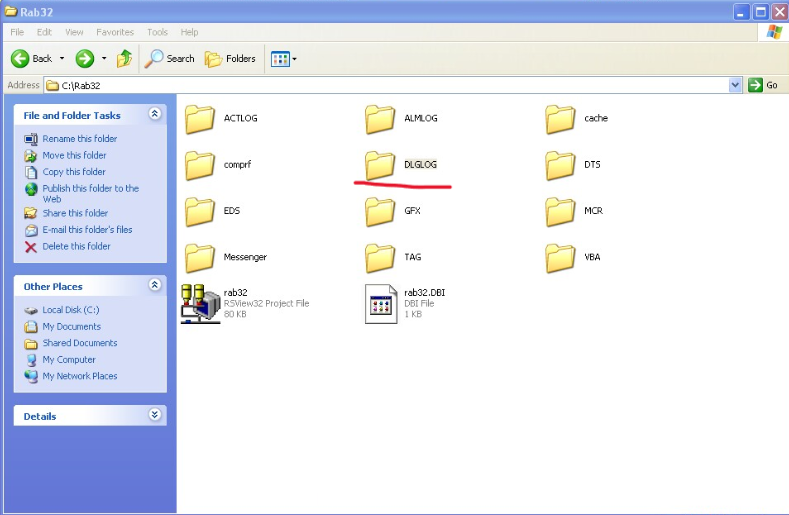Click the Rab32 title bar folder icon

[x=11, y=11]
